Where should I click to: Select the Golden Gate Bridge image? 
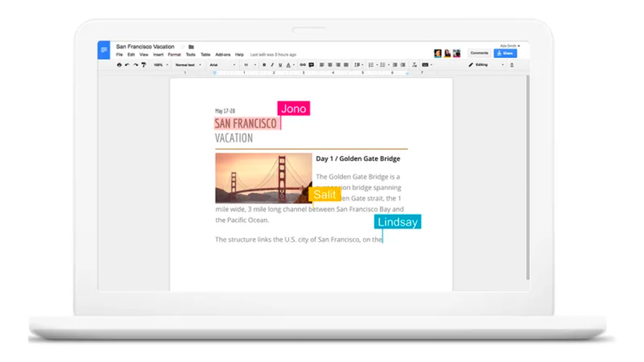point(264,178)
